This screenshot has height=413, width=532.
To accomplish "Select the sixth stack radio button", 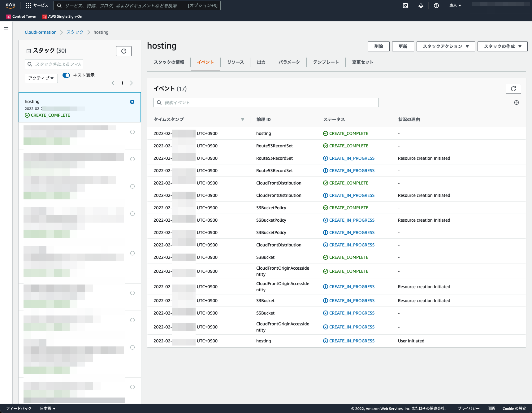I will click(132, 253).
